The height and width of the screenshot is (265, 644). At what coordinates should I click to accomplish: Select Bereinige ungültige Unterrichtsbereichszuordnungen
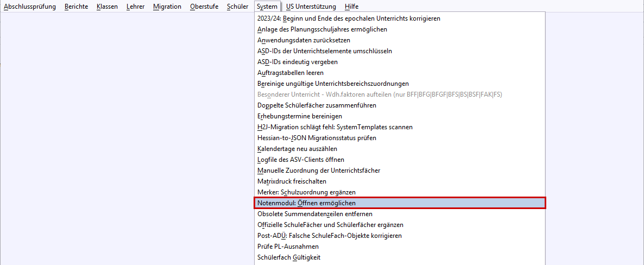(400, 84)
